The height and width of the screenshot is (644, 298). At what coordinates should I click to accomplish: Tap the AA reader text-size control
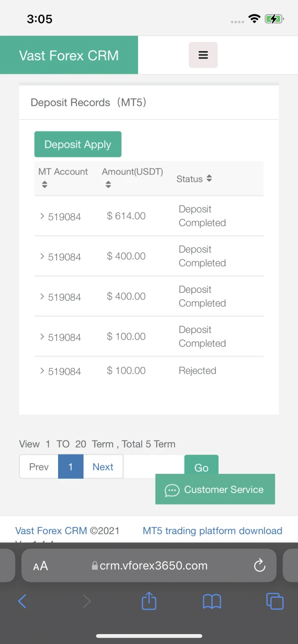pyautogui.click(x=41, y=566)
